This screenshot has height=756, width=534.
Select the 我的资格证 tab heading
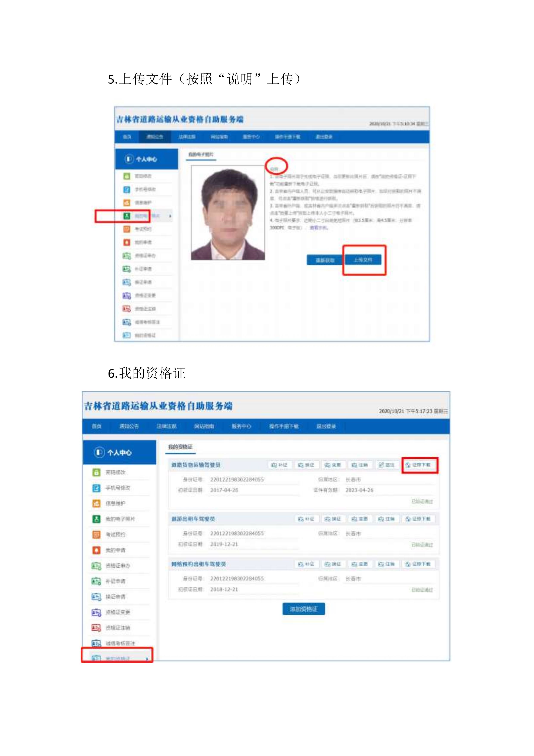180,447
